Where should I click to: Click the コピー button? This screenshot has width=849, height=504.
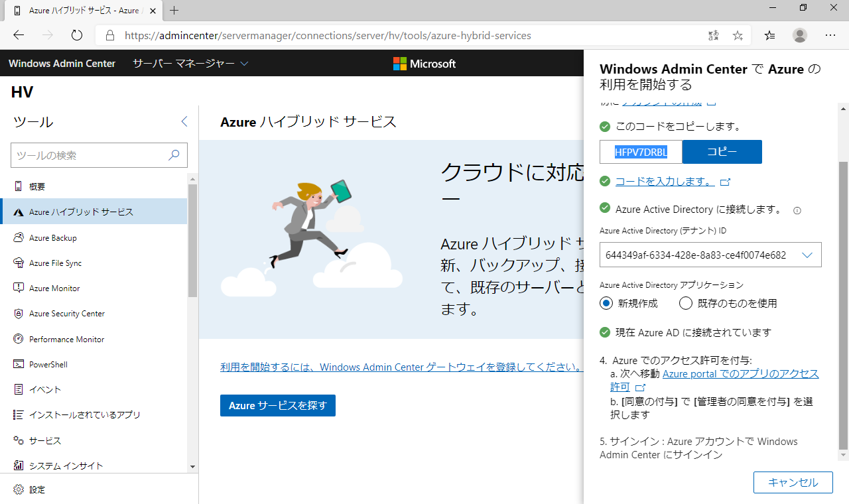[x=722, y=152]
